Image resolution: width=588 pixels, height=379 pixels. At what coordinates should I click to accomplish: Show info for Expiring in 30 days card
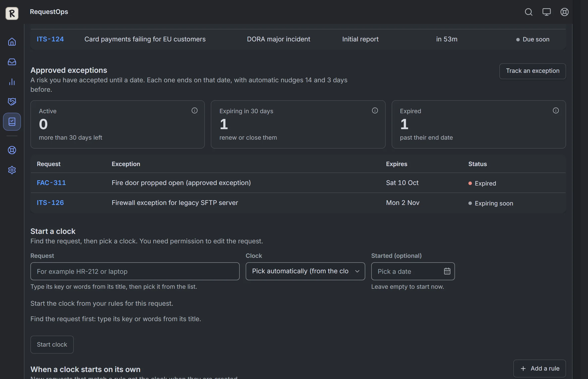[x=375, y=110]
